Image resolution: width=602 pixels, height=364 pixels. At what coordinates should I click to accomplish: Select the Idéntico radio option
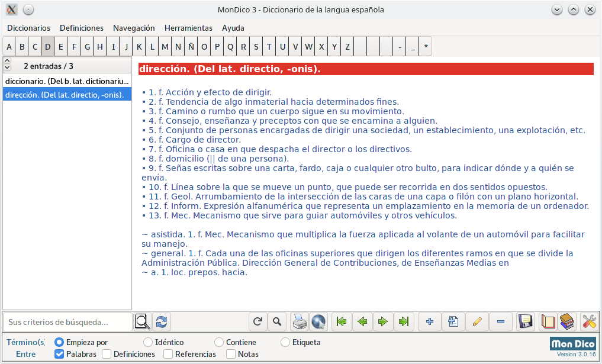pyautogui.click(x=163, y=342)
